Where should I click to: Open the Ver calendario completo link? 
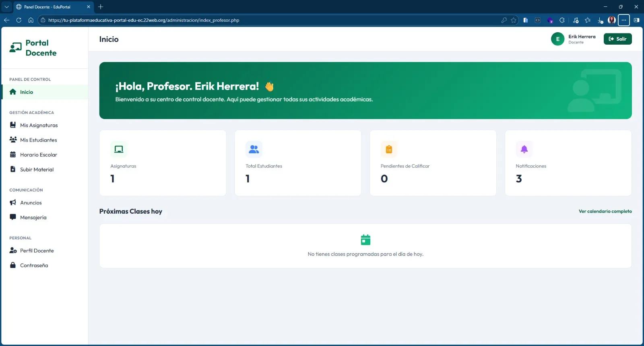pyautogui.click(x=605, y=212)
